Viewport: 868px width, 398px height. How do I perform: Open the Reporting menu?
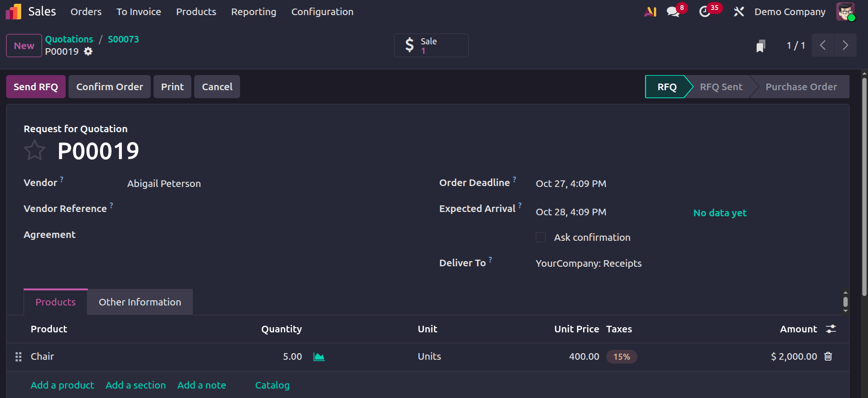tap(254, 12)
